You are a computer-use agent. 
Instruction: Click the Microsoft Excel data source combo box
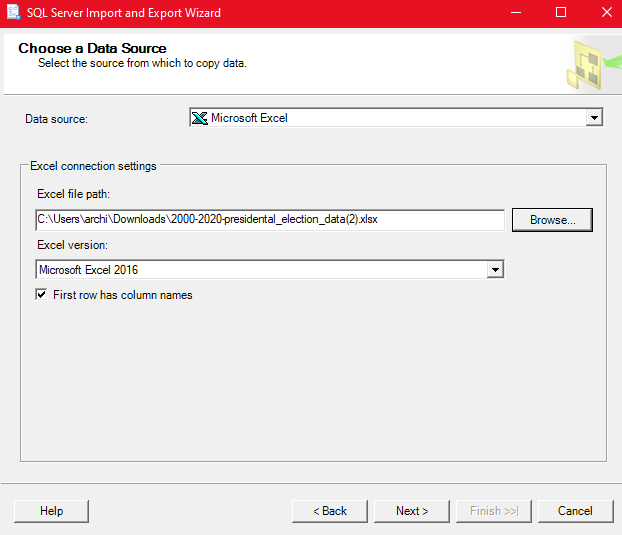[396, 118]
